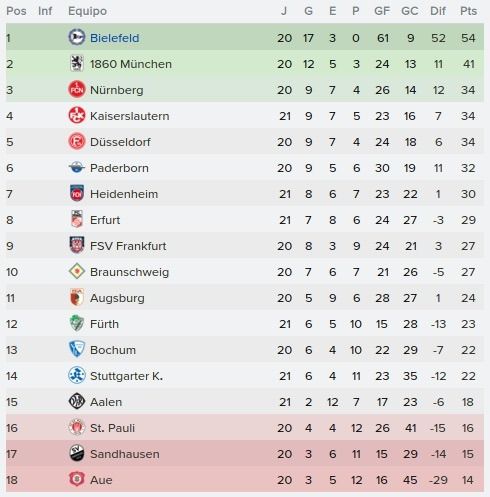Select the Heidenheim club crest
The image size is (490, 497).
[77, 193]
